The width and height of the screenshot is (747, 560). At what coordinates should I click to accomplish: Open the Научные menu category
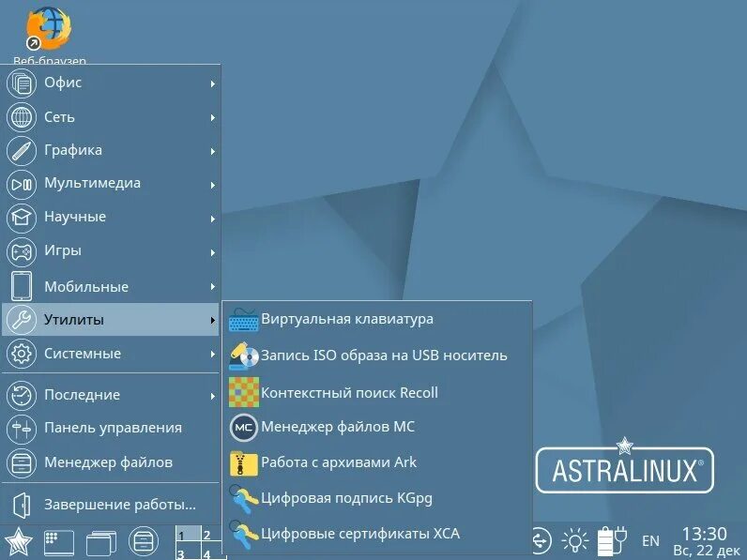[111, 218]
